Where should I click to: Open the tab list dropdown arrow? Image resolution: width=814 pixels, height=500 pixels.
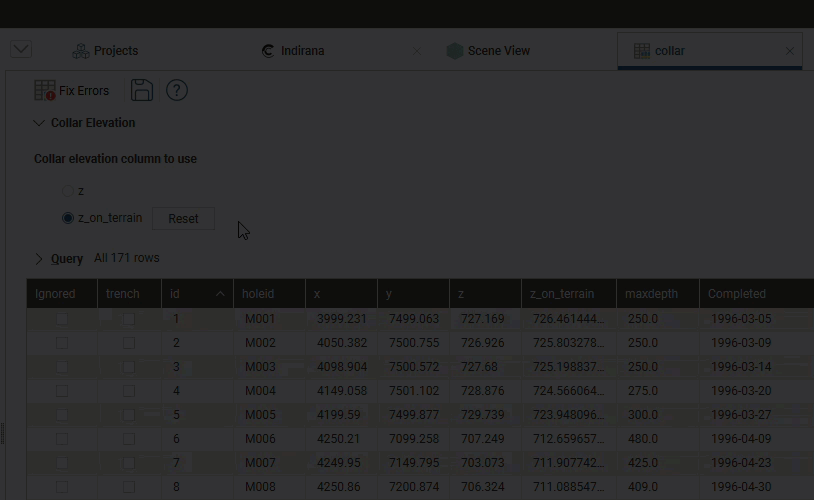21,50
